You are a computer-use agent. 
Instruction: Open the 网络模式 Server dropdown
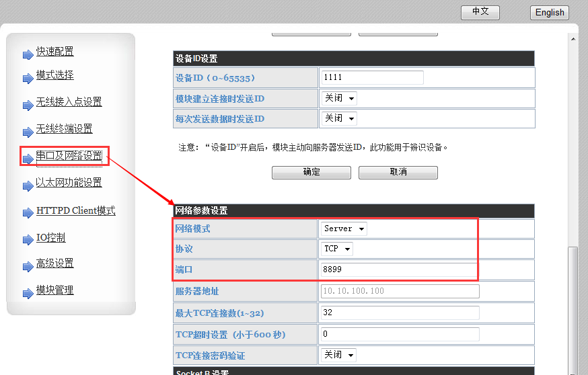pyautogui.click(x=344, y=228)
